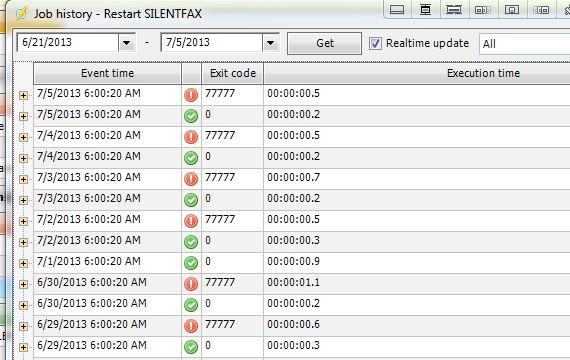The width and height of the screenshot is (570, 360).
Task: Expand the 6/30/2013 entry with exit code 77777
Action: tap(23, 284)
